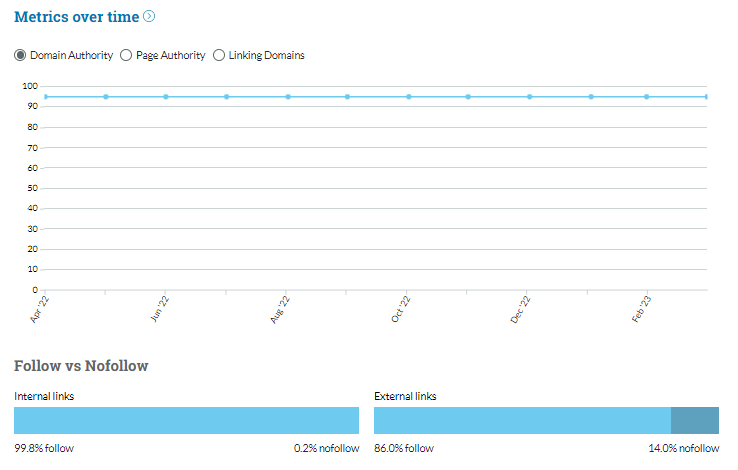Select the Linking Domains radio button
This screenshot has width=738, height=470.
219,55
